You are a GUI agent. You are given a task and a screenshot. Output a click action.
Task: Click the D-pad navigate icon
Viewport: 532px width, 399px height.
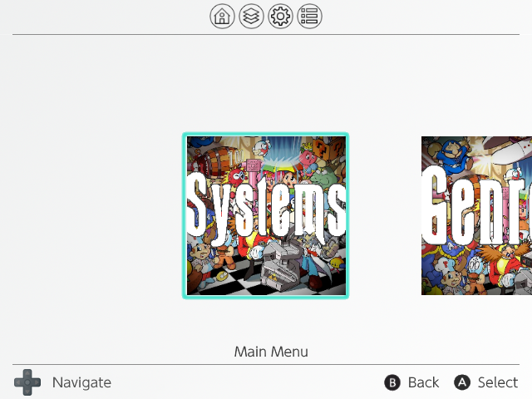point(27,382)
